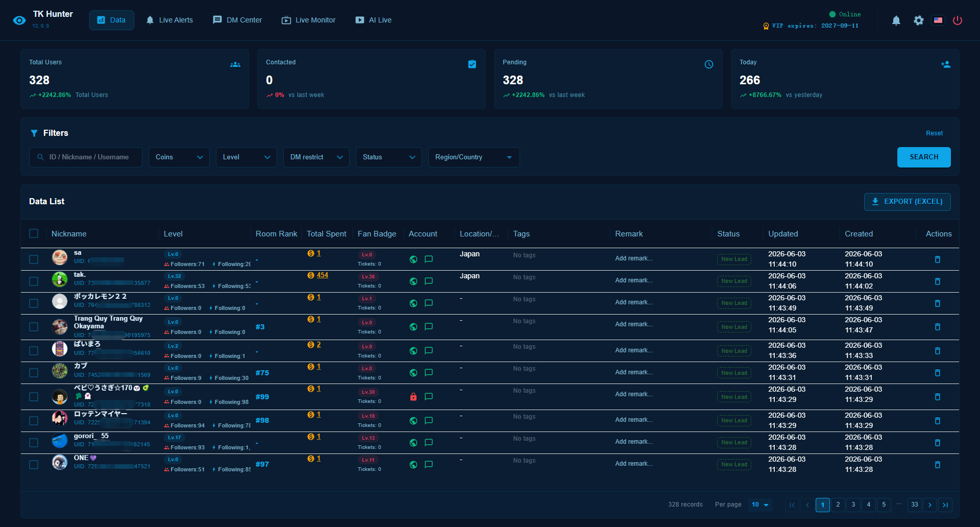
Task: Tick the select-all checkbox in table header
Action: click(x=34, y=233)
